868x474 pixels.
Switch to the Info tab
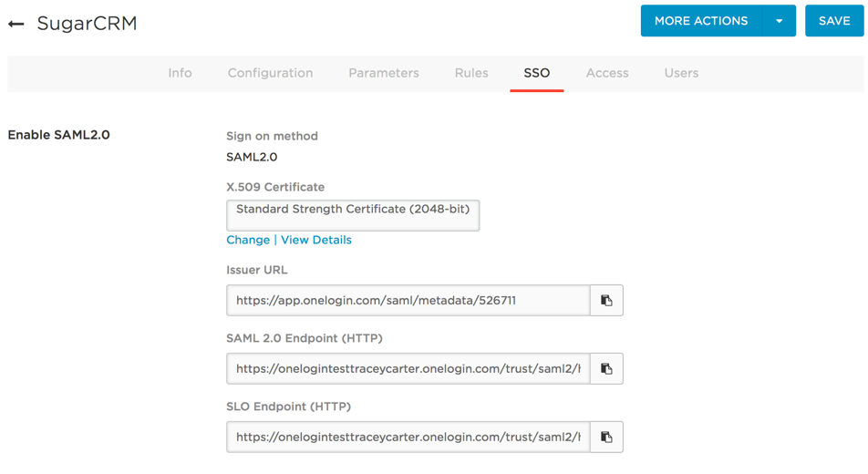(180, 73)
